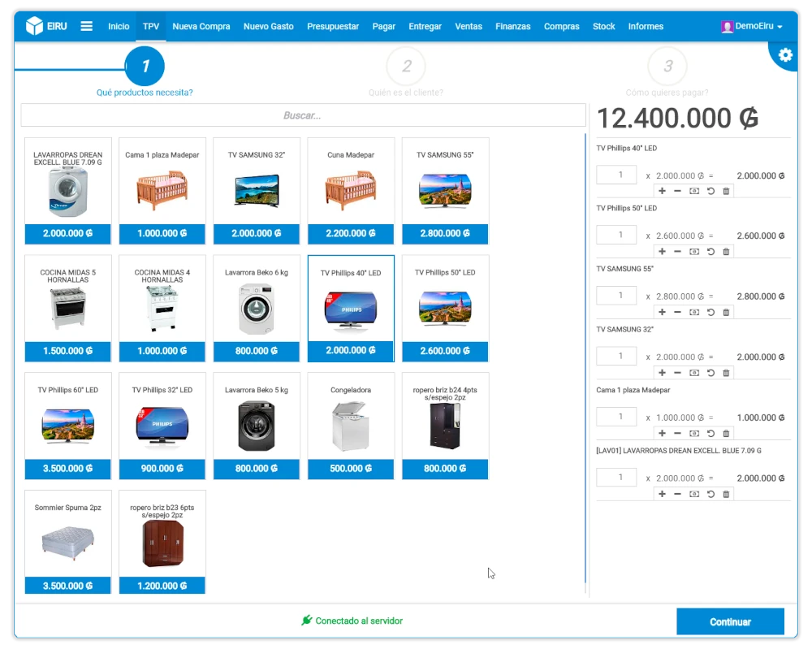Viewport: 812px width, 649px height.
Task: Click the Continuar button
Action: 730,621
